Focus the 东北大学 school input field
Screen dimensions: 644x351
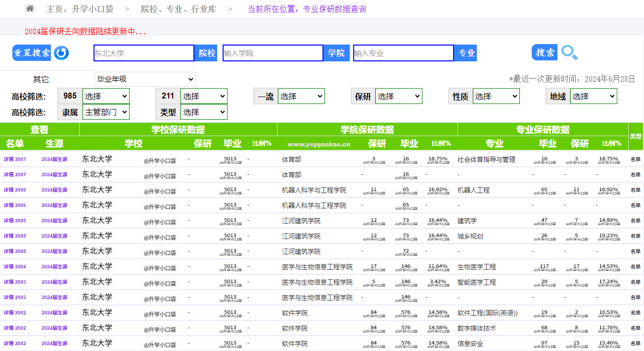144,53
